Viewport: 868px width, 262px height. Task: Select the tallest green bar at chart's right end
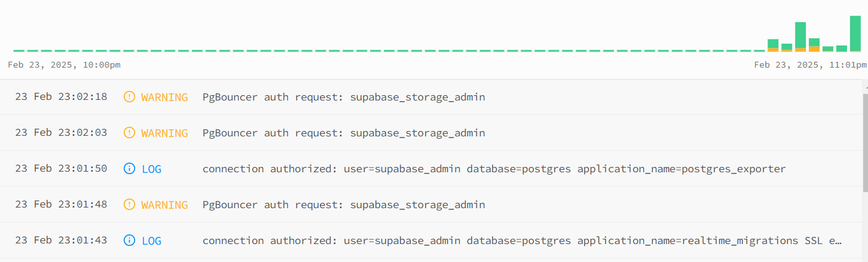point(855,33)
